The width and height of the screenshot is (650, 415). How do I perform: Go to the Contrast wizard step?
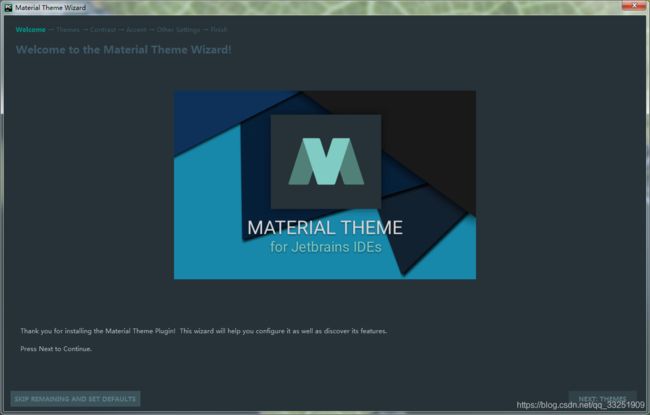point(103,29)
